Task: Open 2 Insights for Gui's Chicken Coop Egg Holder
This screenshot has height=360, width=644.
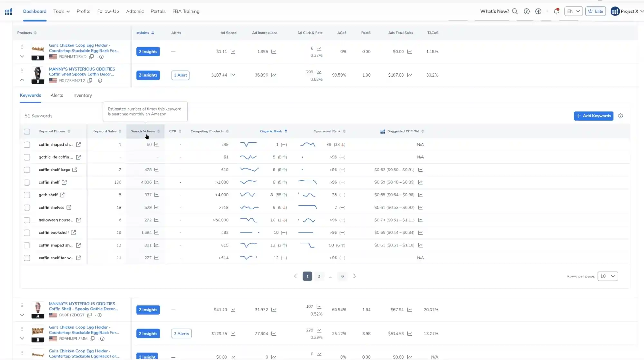Action: click(x=148, y=51)
